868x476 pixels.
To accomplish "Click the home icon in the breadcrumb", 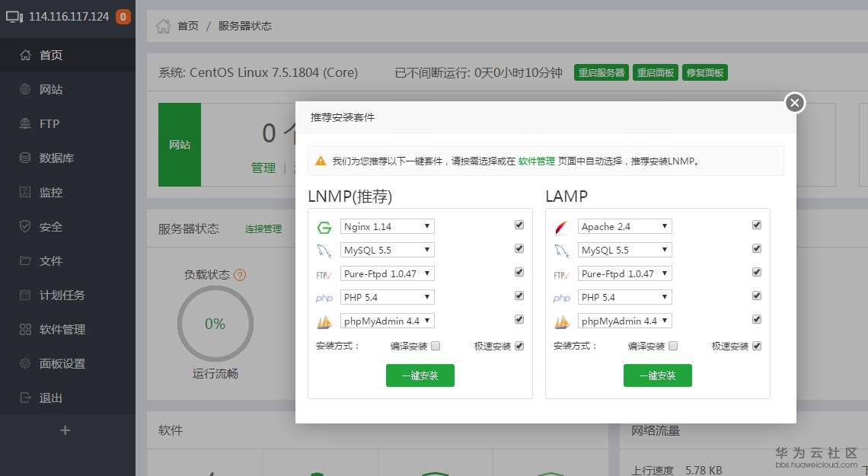I will coord(163,26).
